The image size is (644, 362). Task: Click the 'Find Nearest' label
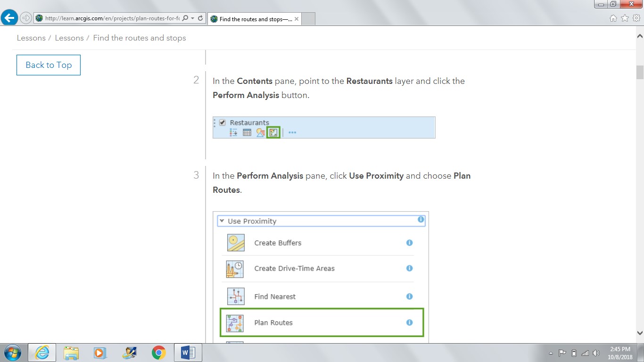pyautogui.click(x=275, y=297)
